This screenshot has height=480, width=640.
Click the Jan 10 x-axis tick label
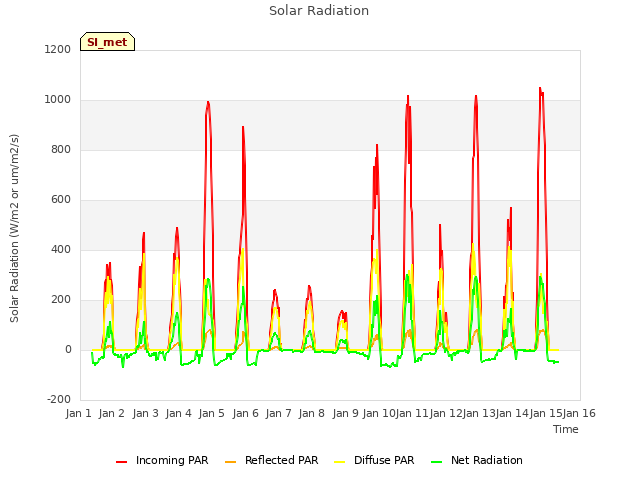point(379,413)
